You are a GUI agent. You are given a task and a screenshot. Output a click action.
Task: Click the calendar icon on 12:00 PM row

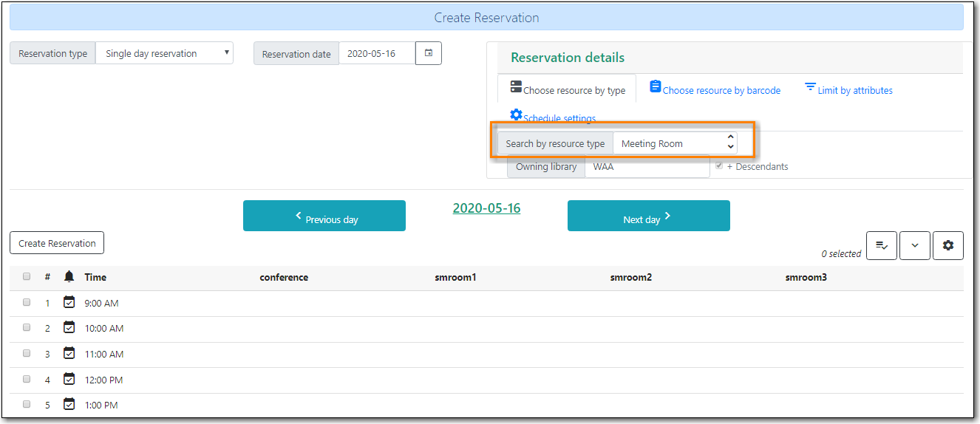(69, 378)
